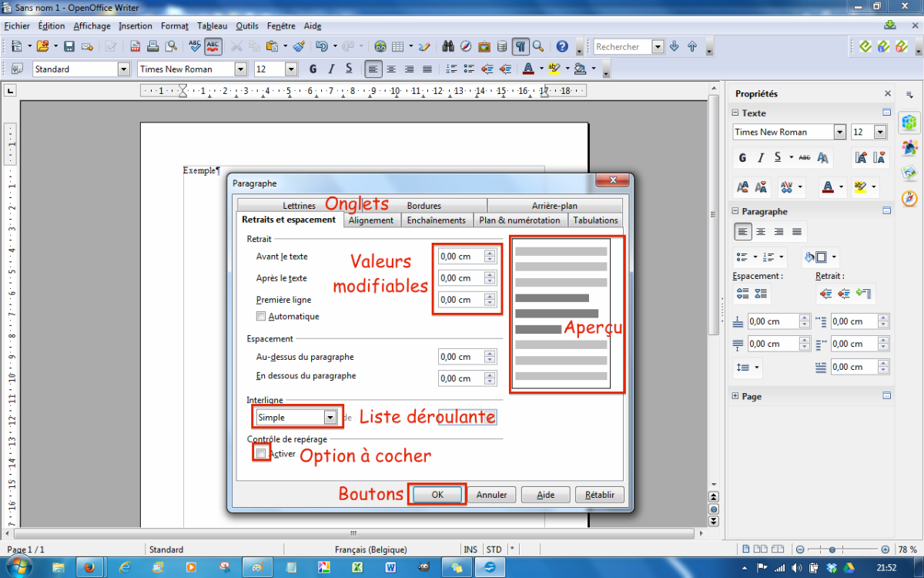This screenshot has height=578, width=924.
Task: Click Find Previous up arrow beside Rechercher
Action: click(x=691, y=47)
